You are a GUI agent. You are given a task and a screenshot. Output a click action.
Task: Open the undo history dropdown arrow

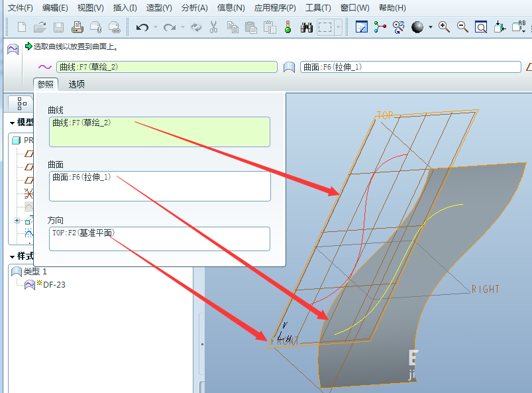pyautogui.click(x=156, y=27)
